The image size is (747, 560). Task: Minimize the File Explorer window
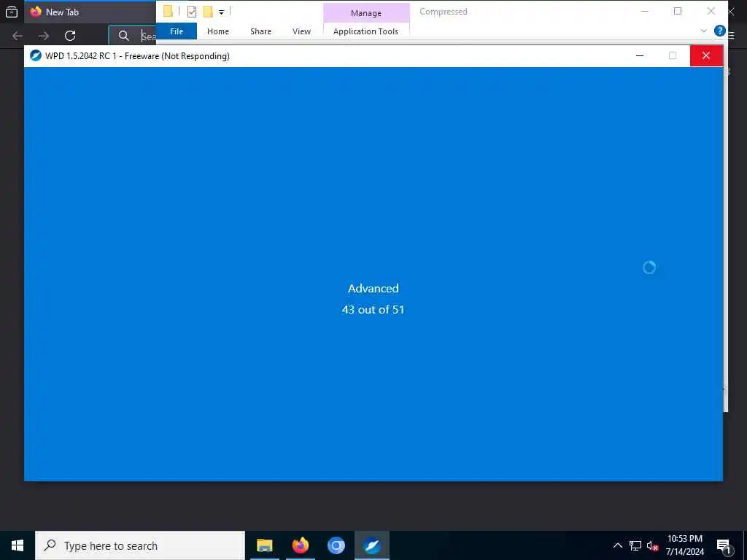pyautogui.click(x=645, y=12)
